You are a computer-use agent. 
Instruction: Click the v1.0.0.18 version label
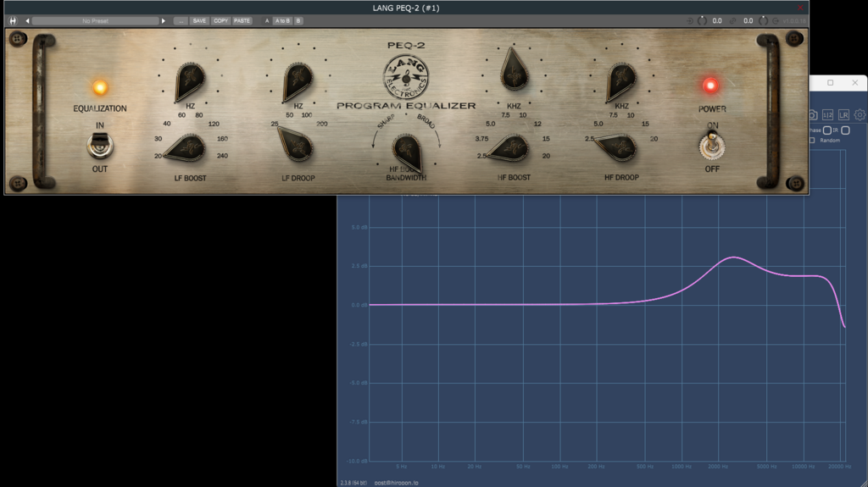point(794,21)
